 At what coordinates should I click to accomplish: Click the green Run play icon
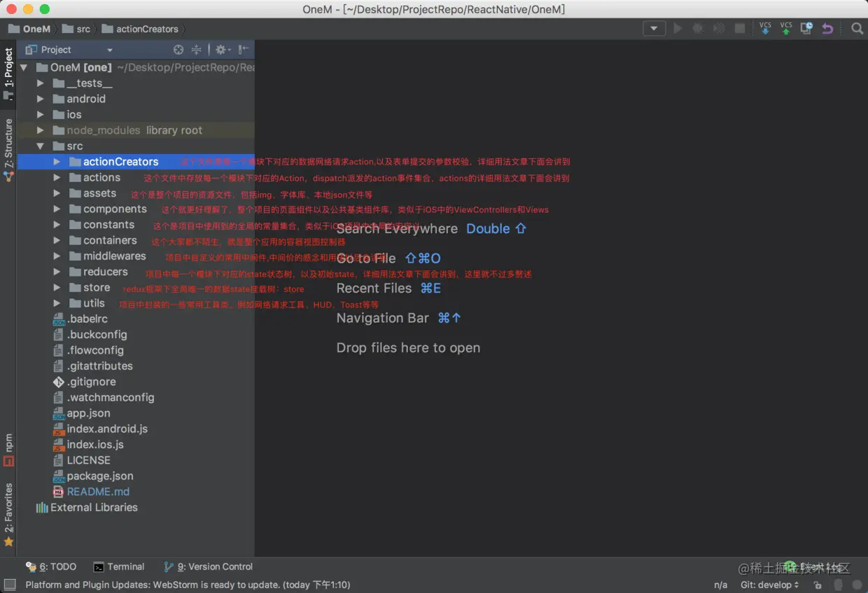click(x=677, y=29)
